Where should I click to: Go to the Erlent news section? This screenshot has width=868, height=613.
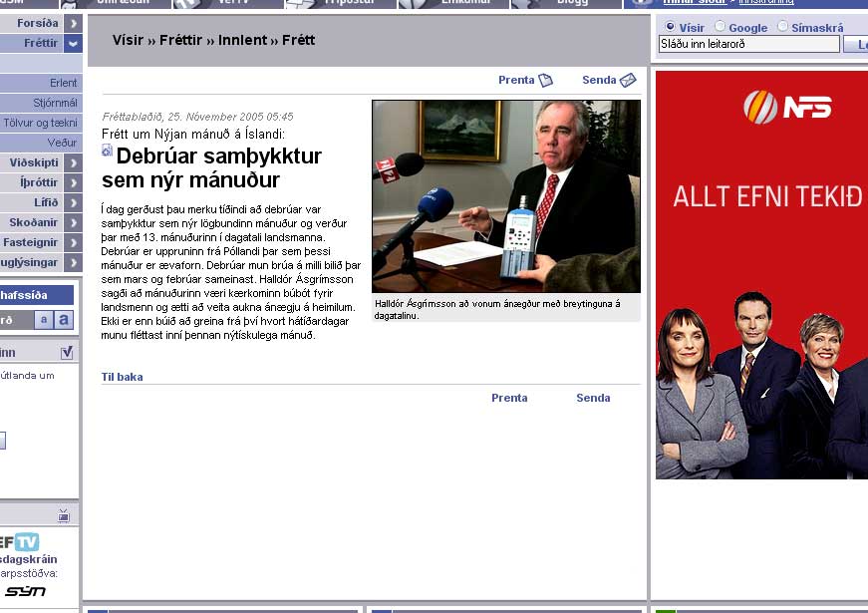click(41, 83)
